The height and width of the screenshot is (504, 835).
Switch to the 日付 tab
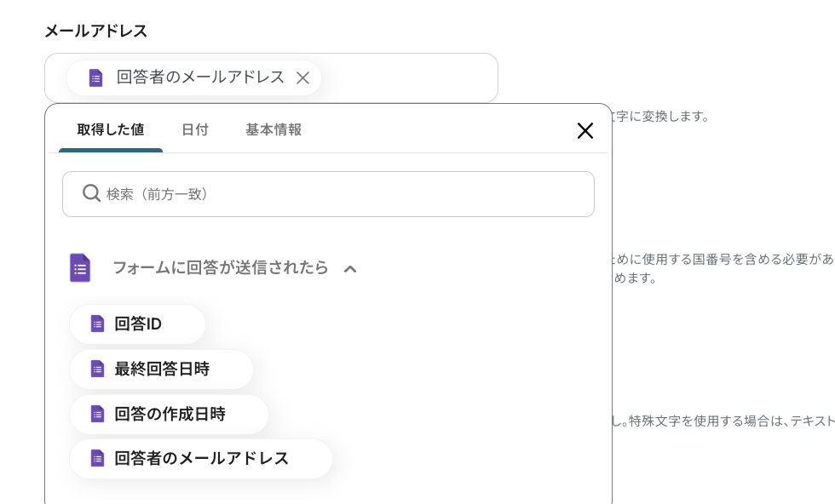tap(195, 129)
